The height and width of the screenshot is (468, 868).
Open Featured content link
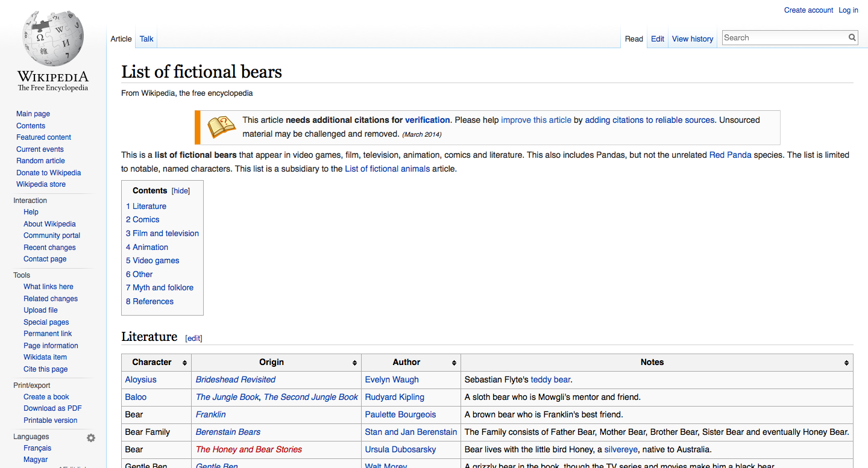tap(43, 137)
